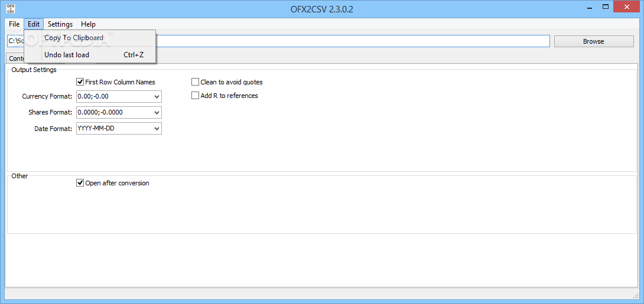Click the Browse button
Viewport: 644px width, 304px height.
pyautogui.click(x=593, y=41)
